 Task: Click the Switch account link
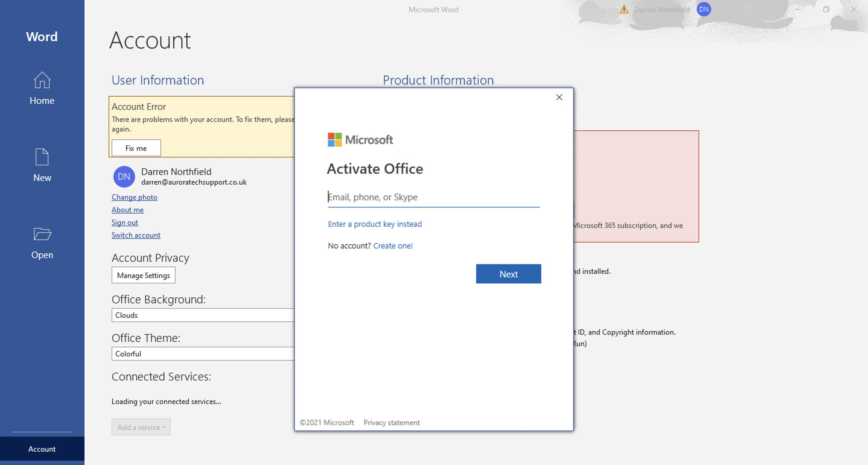tap(136, 235)
